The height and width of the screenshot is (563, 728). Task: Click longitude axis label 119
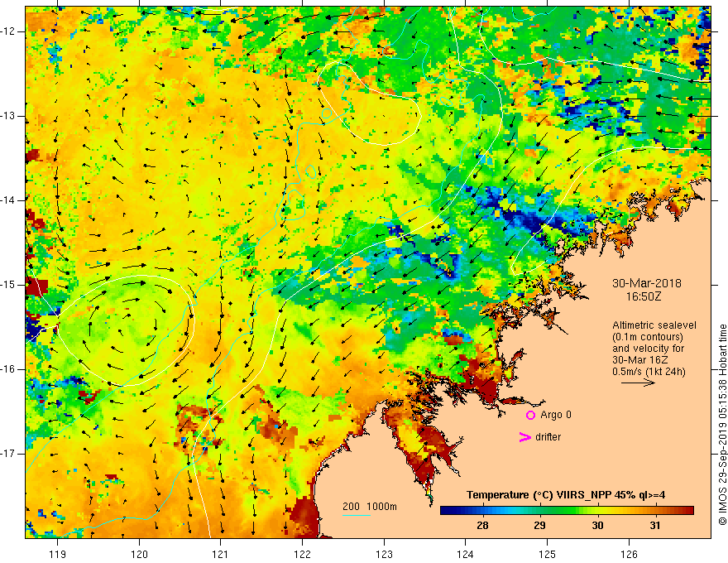tap(58, 554)
